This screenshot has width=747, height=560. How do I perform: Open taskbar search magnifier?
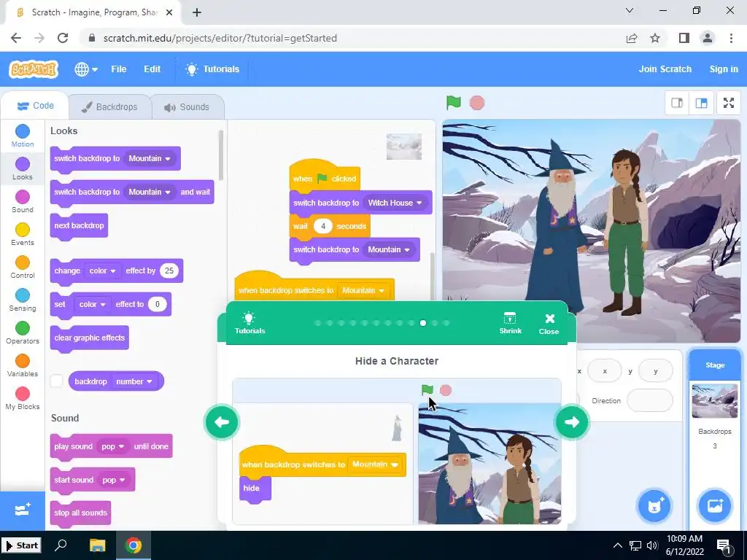61,545
